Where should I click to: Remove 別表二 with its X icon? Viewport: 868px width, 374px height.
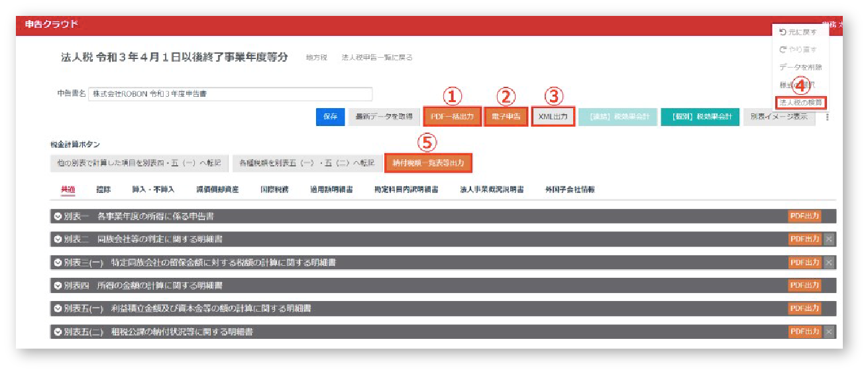(x=829, y=239)
